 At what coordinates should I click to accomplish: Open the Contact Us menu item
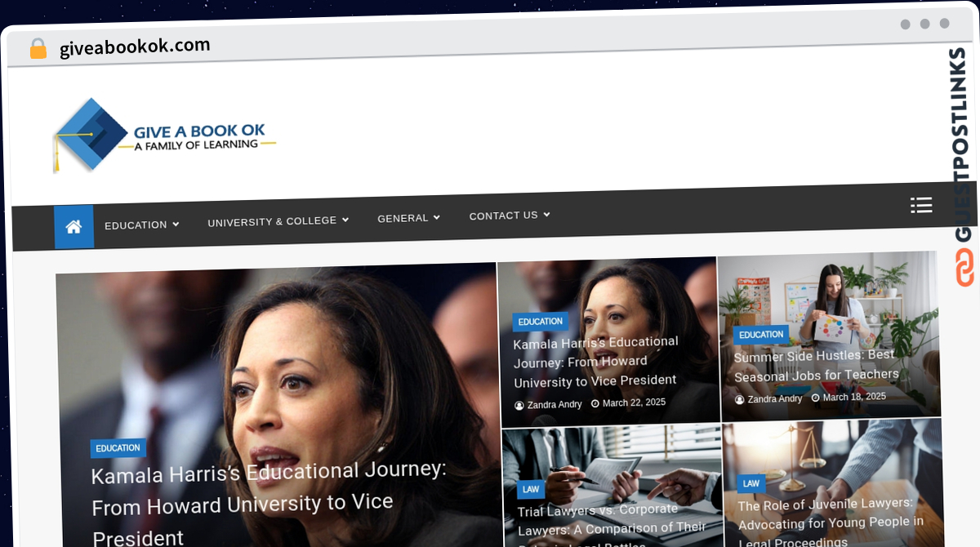pyautogui.click(x=510, y=216)
